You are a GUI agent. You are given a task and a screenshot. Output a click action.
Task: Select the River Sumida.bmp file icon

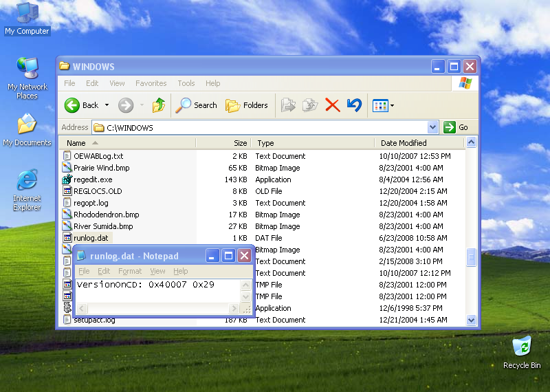click(67, 226)
